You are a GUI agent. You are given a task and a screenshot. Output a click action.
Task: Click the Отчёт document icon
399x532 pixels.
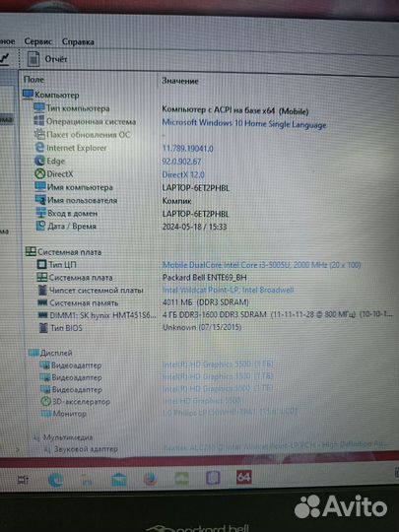[33, 59]
